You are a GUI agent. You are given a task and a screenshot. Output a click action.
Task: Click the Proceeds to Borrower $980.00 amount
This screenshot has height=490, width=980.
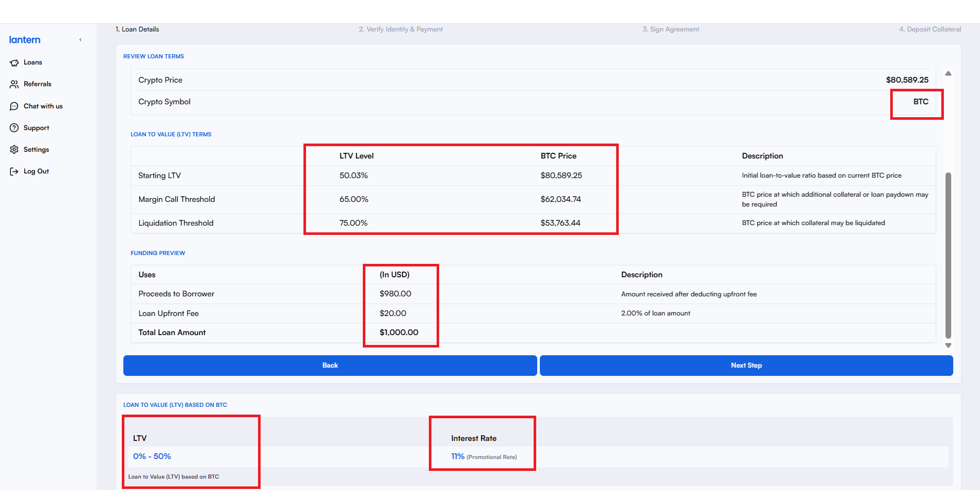coord(395,294)
